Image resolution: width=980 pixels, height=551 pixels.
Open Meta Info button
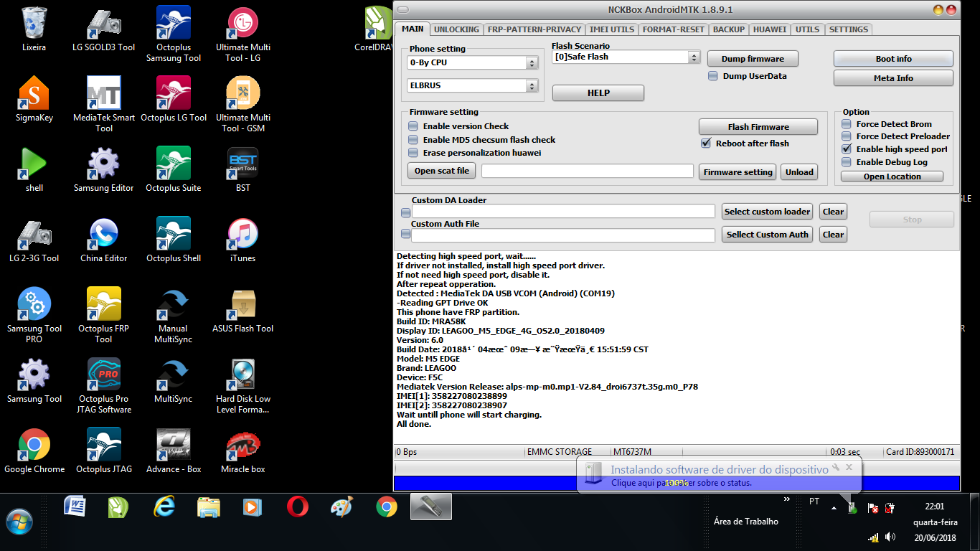point(893,78)
